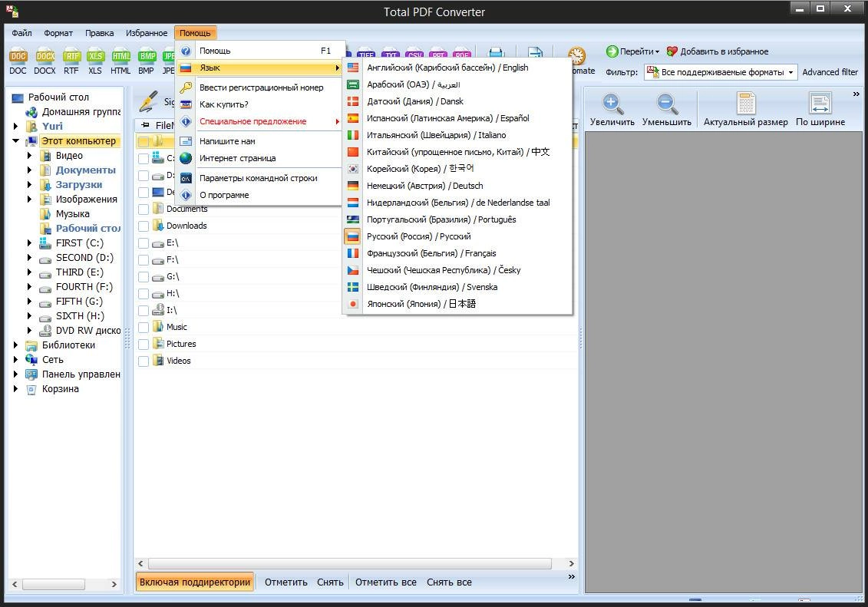
Task: Click the file list horizontal scrollbar
Action: click(x=350, y=563)
